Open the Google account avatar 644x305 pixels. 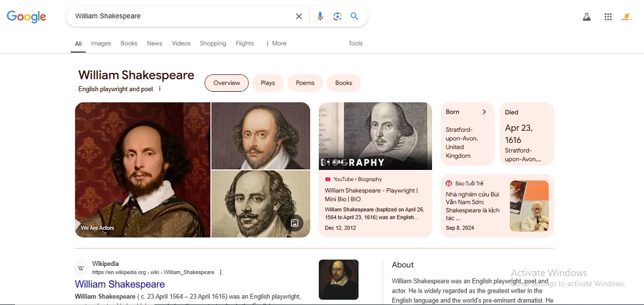[x=627, y=17]
